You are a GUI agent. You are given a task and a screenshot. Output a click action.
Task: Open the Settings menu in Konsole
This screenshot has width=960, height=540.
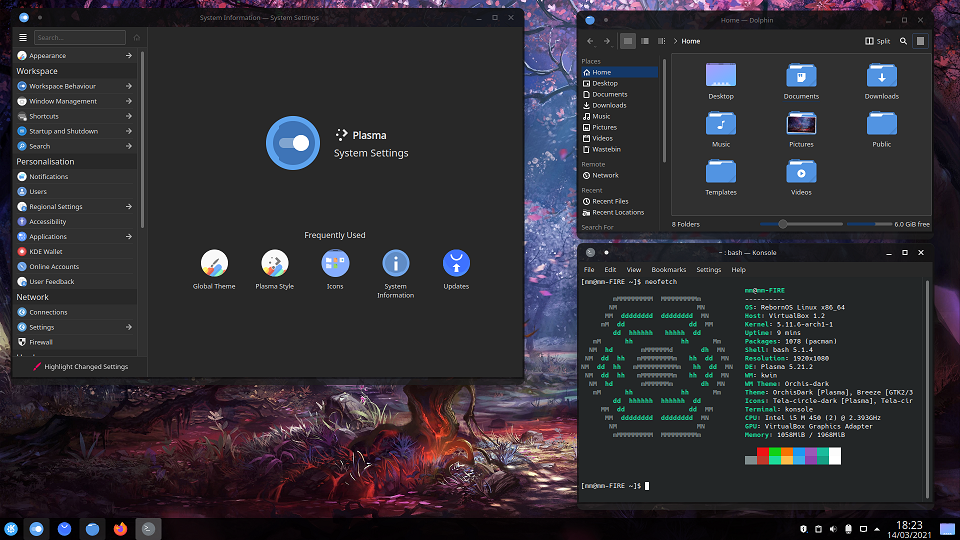coord(708,269)
